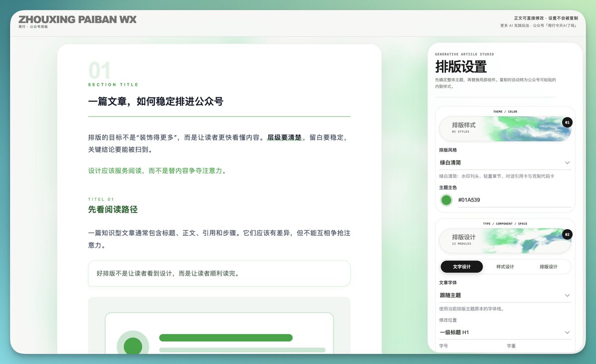596x364 pixels.
Task: Click the 排版设置 panel heading
Action: point(461,67)
